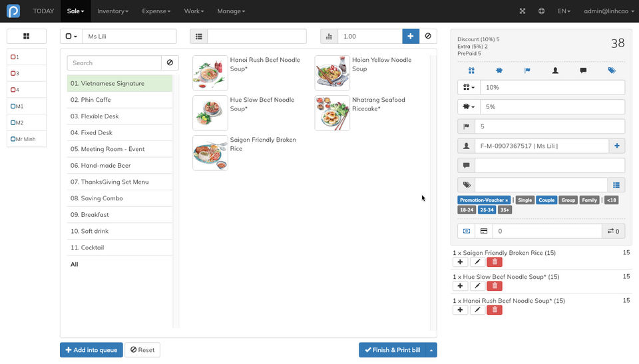Screen dimensions: 639x364
Task: Toggle the Family customer tag
Action: 589,200
